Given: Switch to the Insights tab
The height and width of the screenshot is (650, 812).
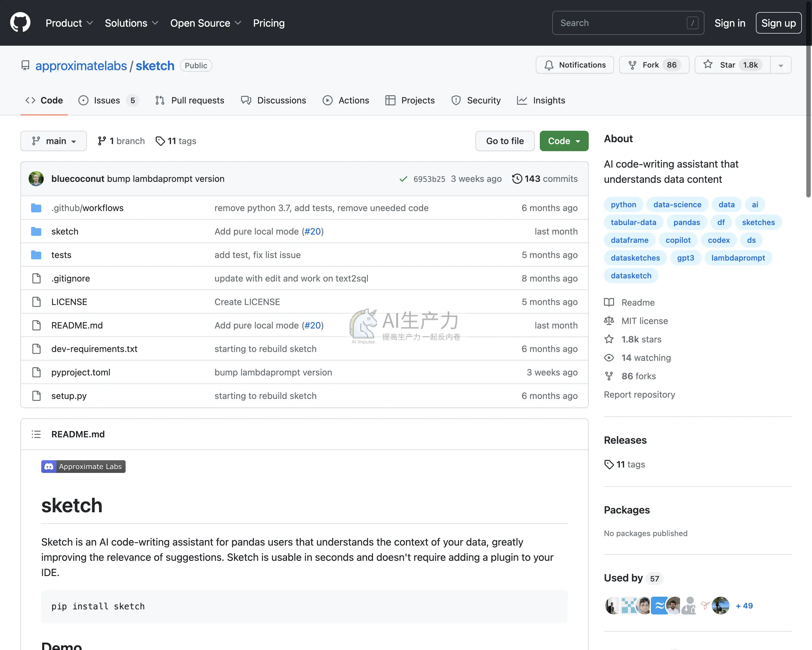Looking at the screenshot, I should [x=541, y=100].
